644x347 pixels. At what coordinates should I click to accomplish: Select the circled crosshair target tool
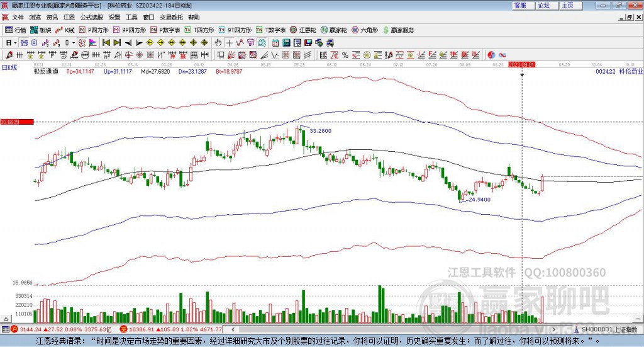(x=128, y=55)
